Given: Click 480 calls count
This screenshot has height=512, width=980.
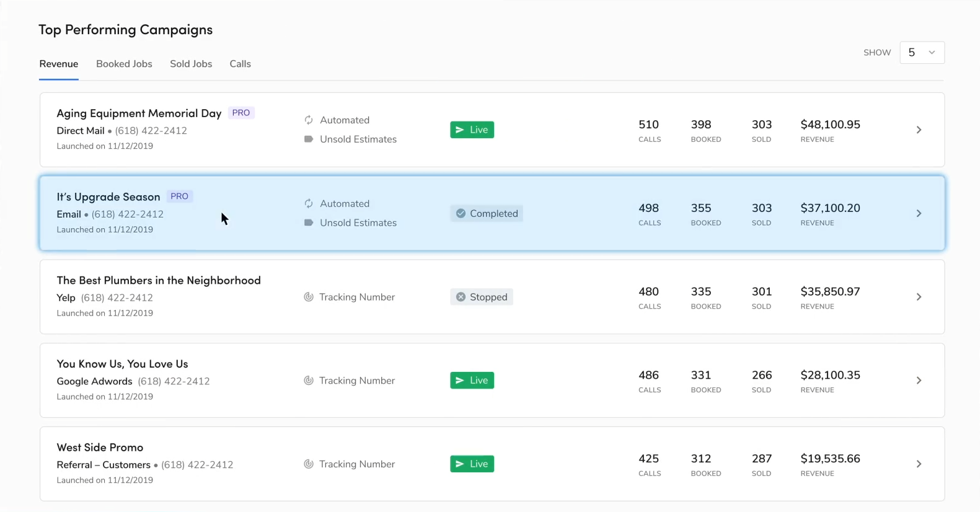Looking at the screenshot, I should [648, 292].
